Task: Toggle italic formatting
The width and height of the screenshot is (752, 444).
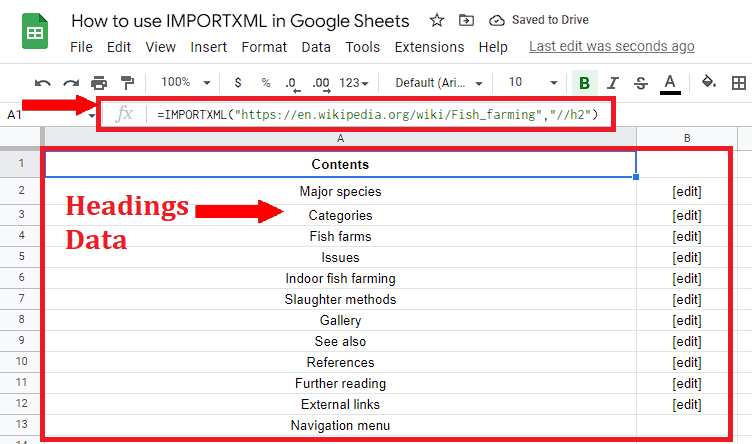Action: 612,83
